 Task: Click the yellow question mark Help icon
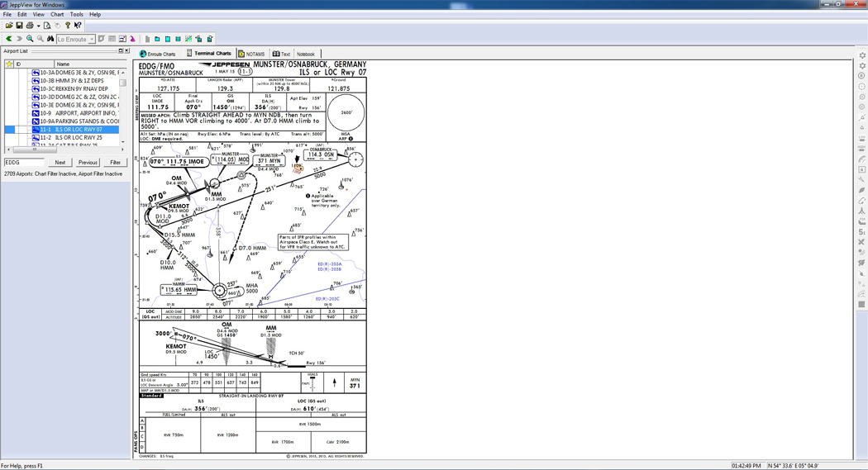(68, 26)
